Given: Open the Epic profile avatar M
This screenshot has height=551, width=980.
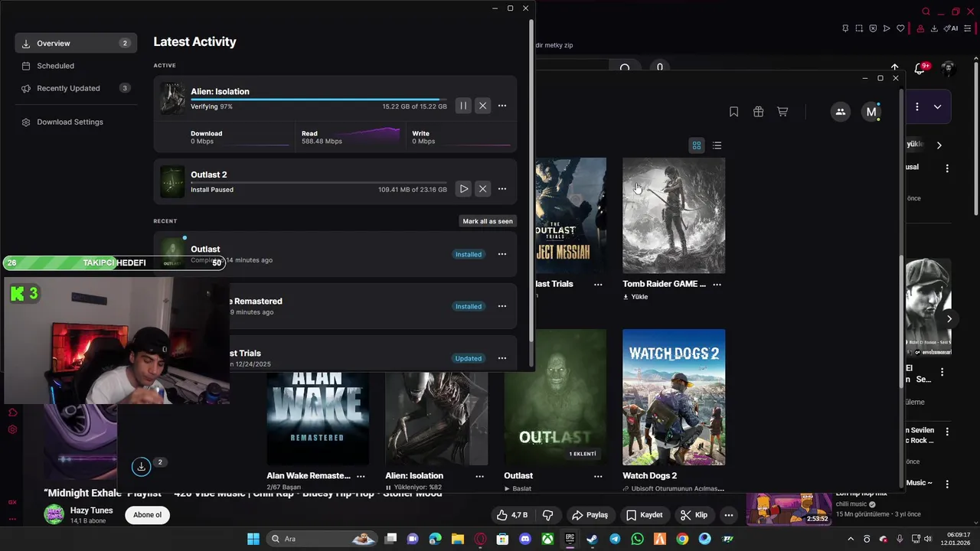Looking at the screenshot, I should click(x=871, y=112).
